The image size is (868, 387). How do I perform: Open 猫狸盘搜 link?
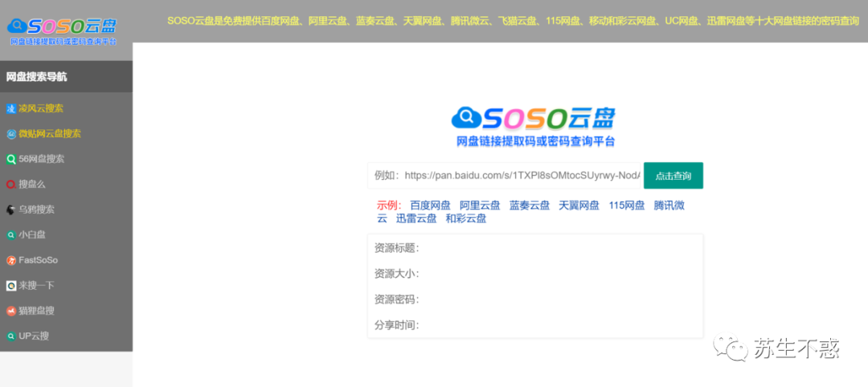coord(36,312)
